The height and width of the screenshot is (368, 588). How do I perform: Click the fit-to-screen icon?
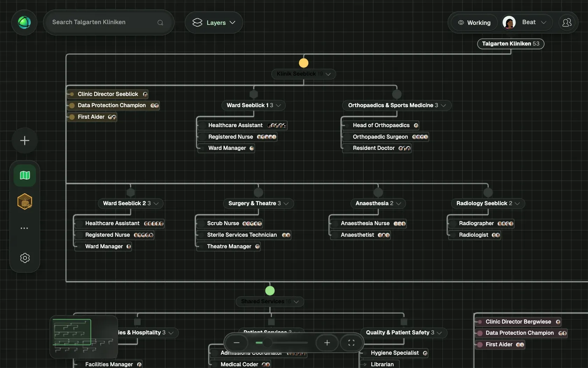click(x=351, y=343)
